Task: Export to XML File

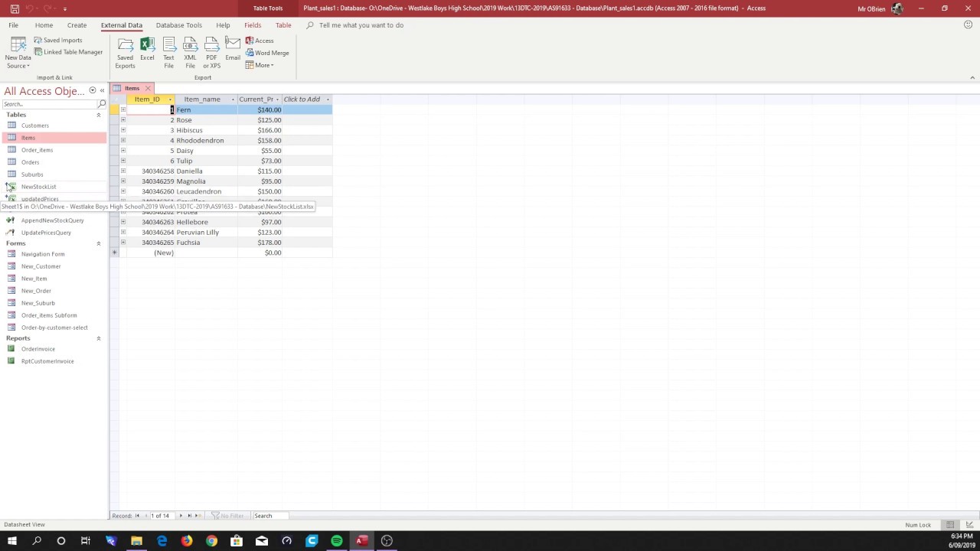Action: [x=190, y=52]
